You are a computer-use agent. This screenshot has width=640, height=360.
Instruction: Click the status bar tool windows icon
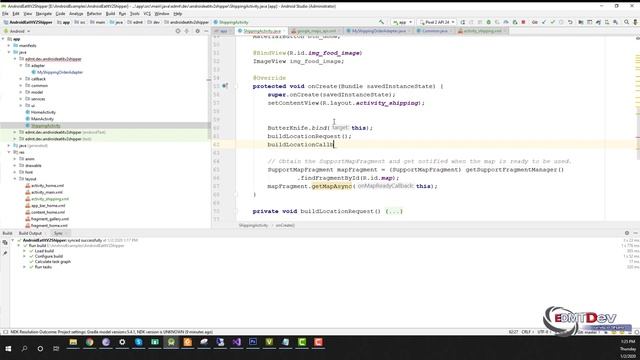tap(5, 332)
